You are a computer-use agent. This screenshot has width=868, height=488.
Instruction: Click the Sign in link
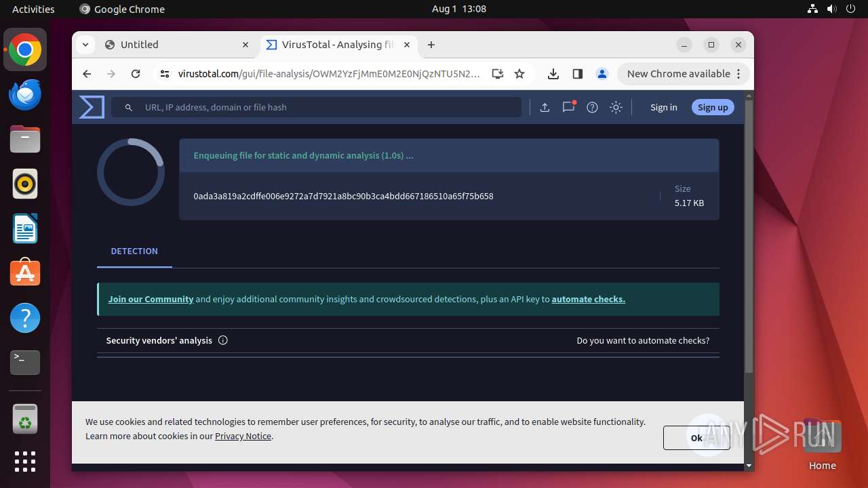(663, 107)
